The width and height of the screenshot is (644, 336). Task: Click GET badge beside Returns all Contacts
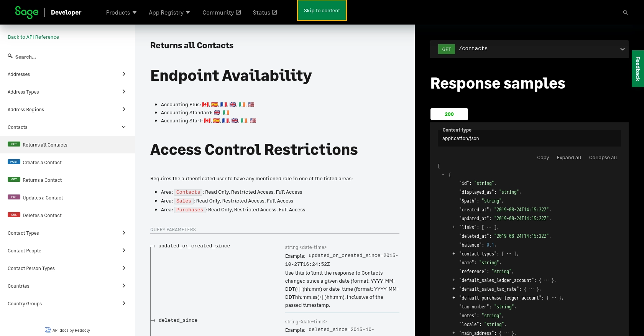14,144
